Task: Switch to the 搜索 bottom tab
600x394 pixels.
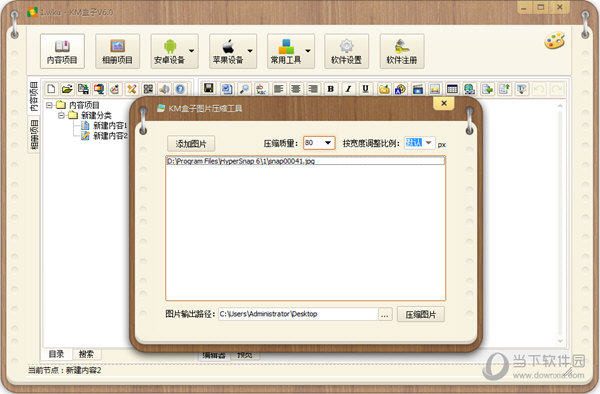Action: (86, 354)
